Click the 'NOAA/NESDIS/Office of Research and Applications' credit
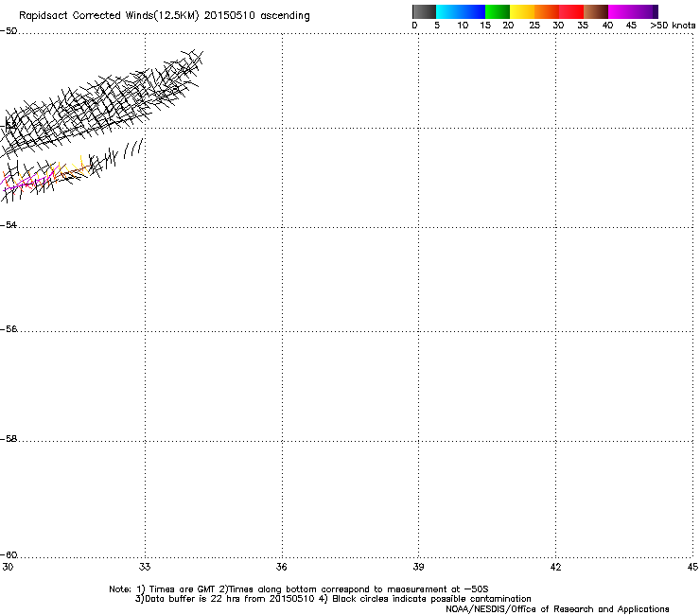Image resolution: width=700 pixels, height=615 pixels. [557, 609]
